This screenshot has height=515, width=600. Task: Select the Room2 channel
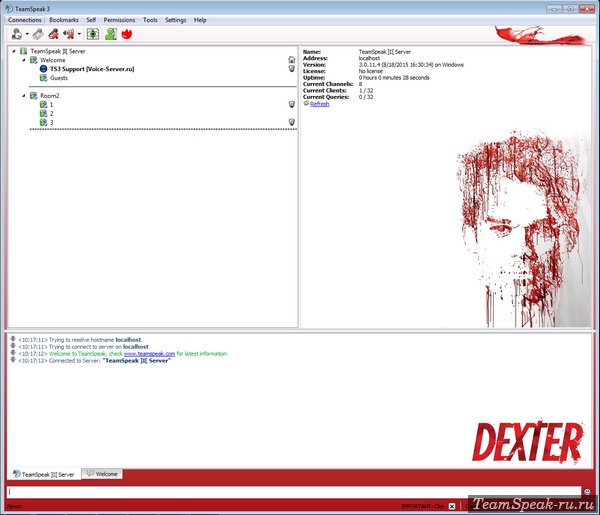(50, 96)
